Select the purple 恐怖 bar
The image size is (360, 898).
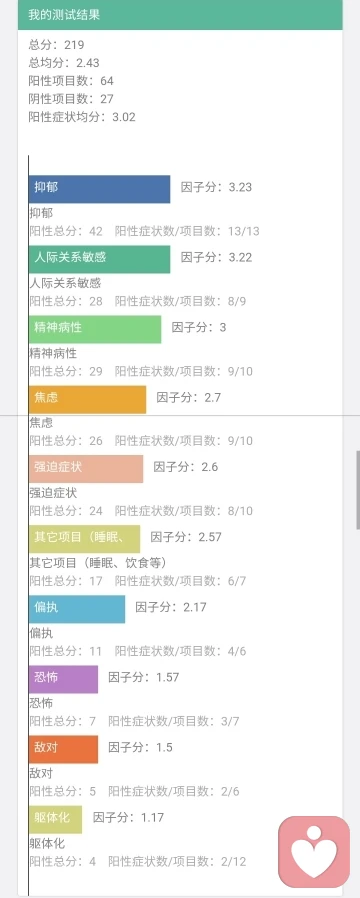(64, 679)
